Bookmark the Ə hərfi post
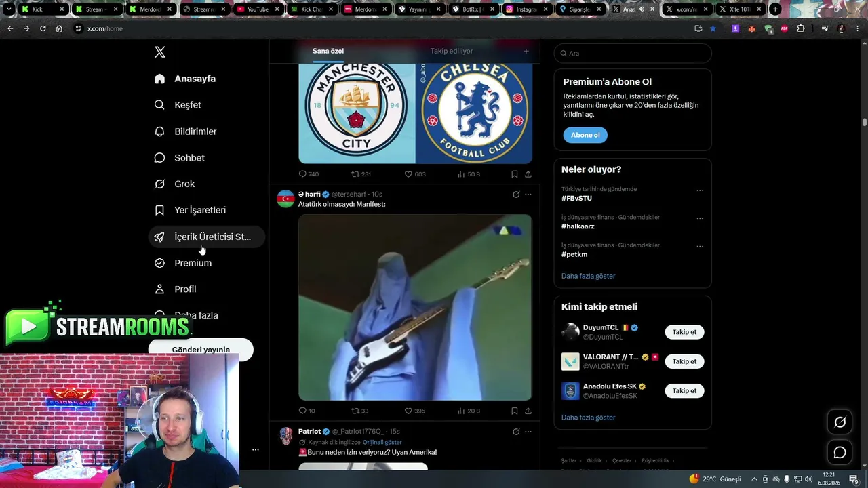 pos(515,411)
